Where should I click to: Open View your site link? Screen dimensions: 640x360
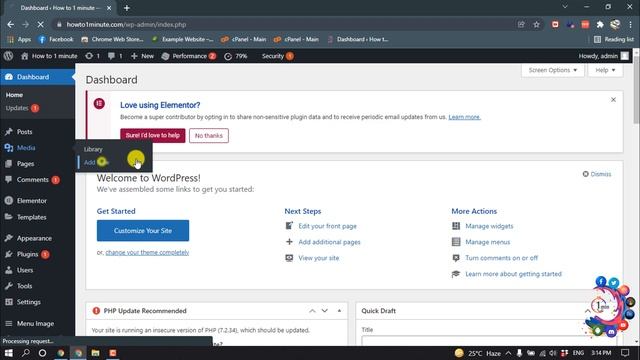pos(319,258)
